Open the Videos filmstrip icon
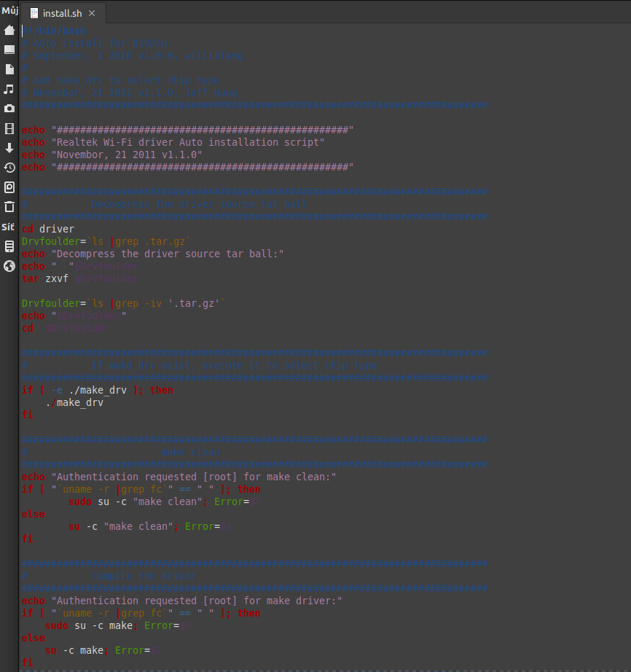Viewport: 631px width, 672px height. coord(9,128)
